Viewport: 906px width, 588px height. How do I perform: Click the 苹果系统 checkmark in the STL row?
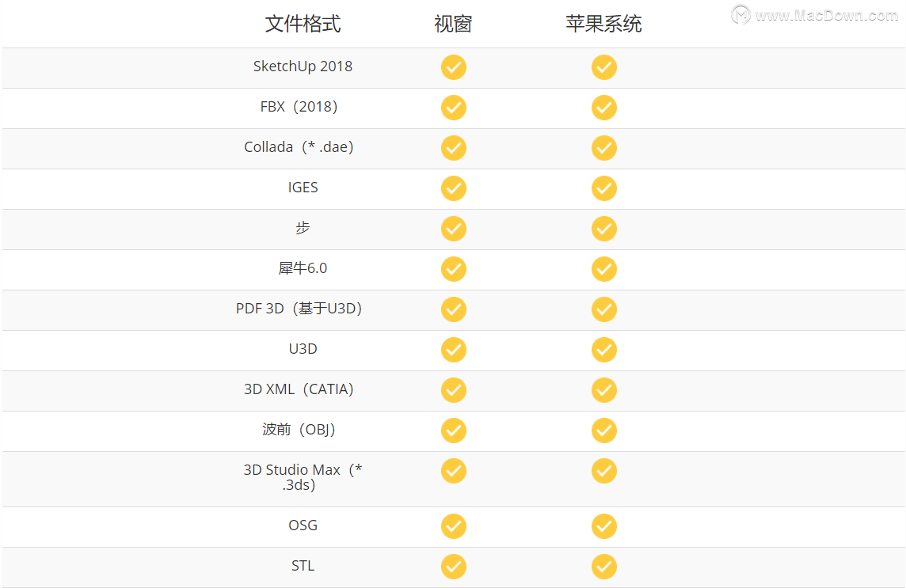click(x=603, y=567)
